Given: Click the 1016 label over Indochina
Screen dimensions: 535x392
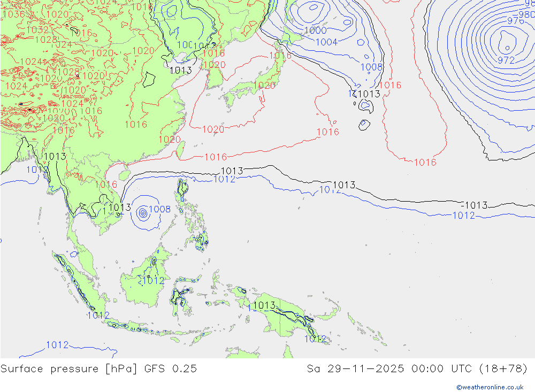Looking at the screenshot, I should click(106, 185).
